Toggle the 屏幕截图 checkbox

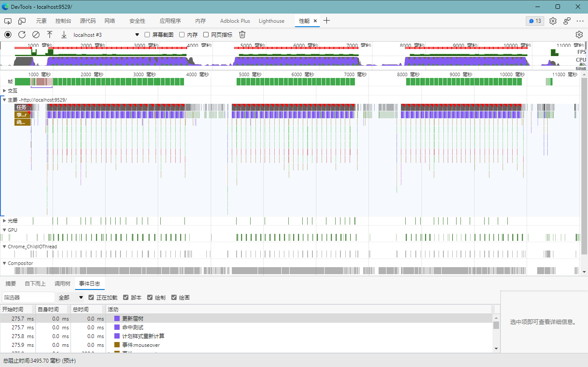(147, 35)
